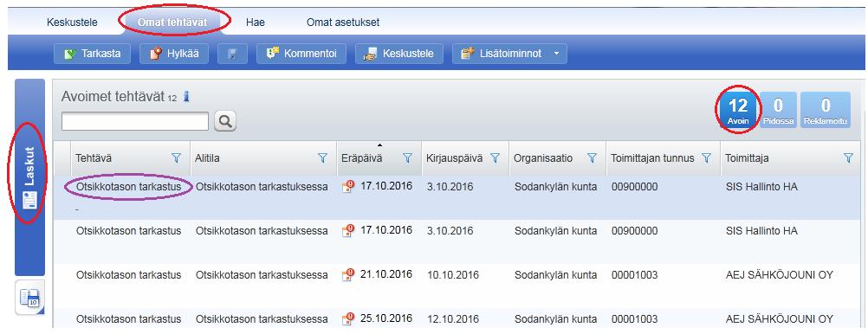This screenshot has width=868, height=334.
Task: Open filter for Alitila column
Action: [323, 158]
